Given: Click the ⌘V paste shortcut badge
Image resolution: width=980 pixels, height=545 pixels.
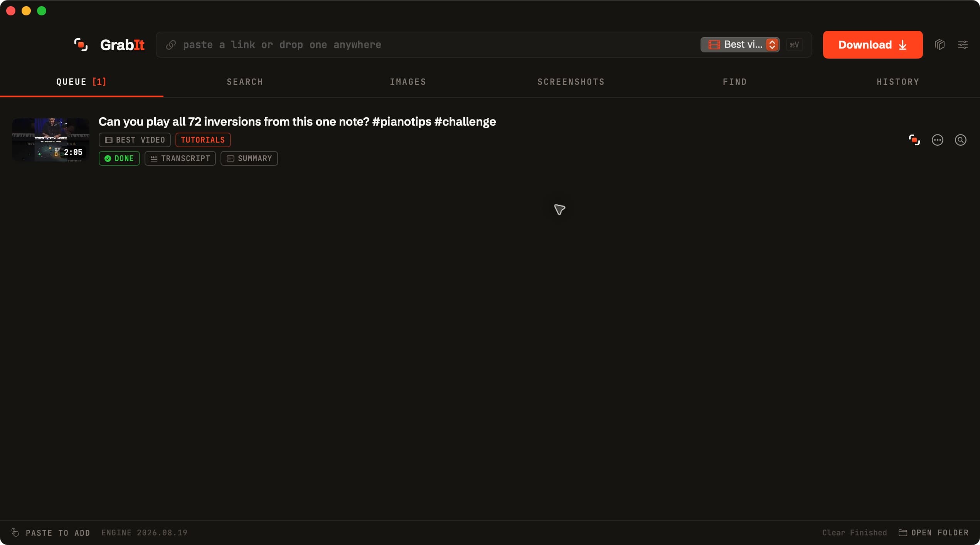Looking at the screenshot, I should (x=794, y=45).
